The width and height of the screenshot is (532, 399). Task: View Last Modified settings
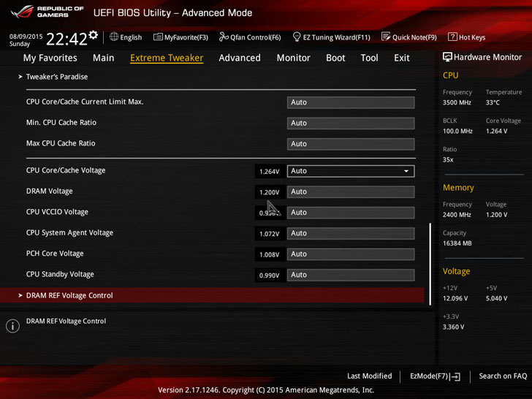[370, 376]
